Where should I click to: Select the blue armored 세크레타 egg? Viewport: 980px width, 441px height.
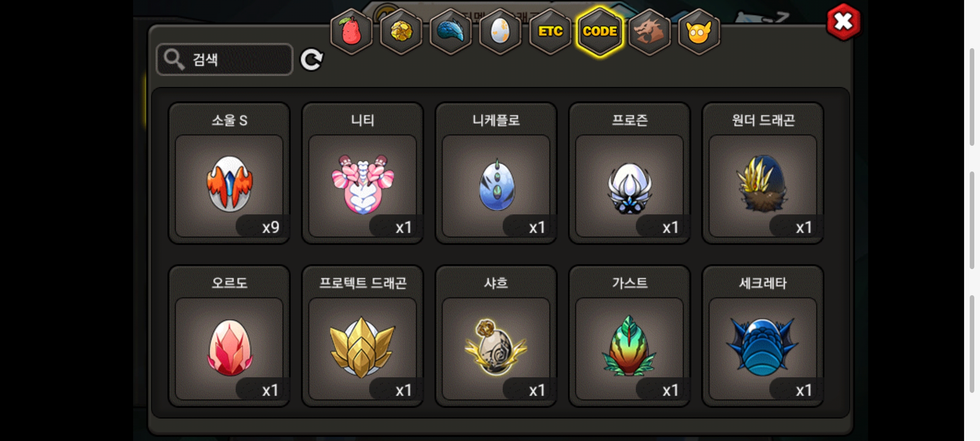pos(763,336)
